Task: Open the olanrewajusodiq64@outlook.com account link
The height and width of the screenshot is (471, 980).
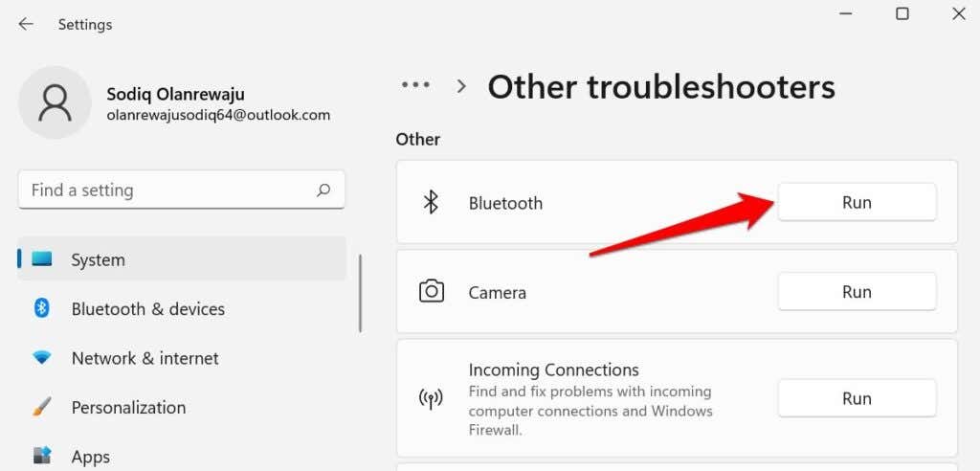Action: (218, 115)
